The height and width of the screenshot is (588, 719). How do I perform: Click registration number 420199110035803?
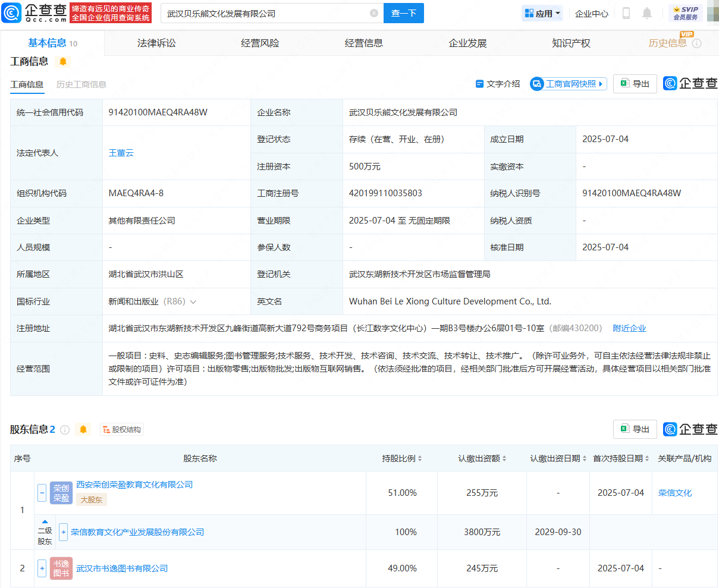click(385, 193)
